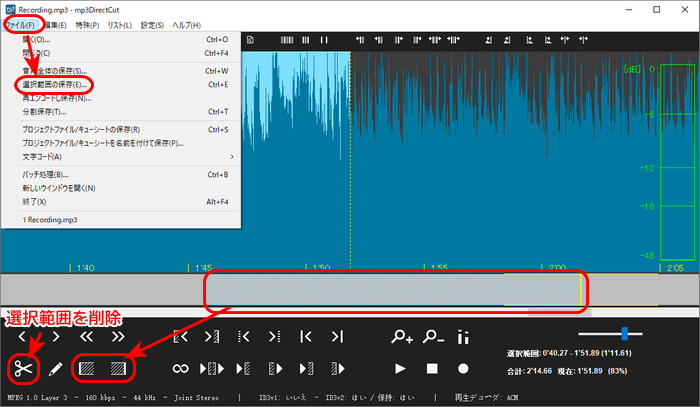Click the icon with play arrows on both sides of the hatched block
This screenshot has width=700, height=407.
(212, 369)
